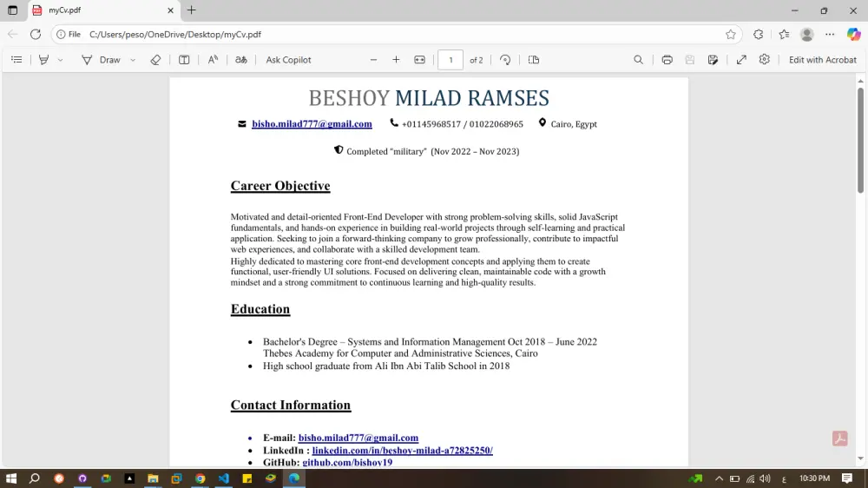Click the 'Contact Information' heading
The image size is (868, 488).
coord(291,405)
